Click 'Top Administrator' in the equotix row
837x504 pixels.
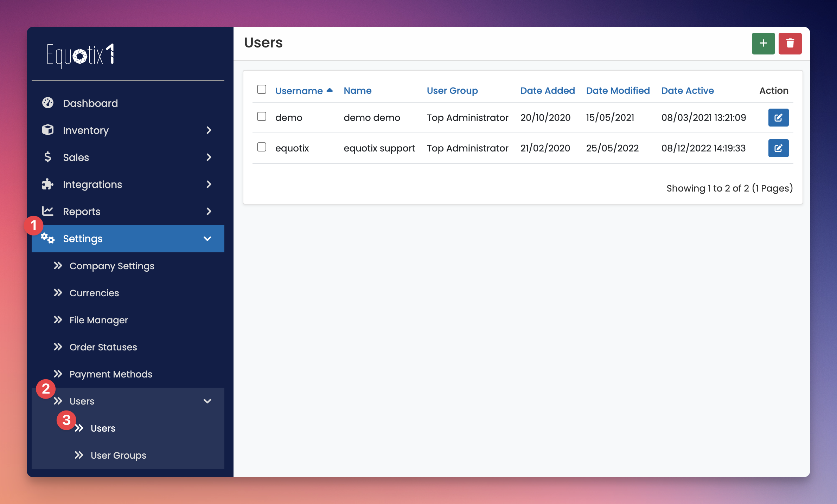click(x=467, y=148)
